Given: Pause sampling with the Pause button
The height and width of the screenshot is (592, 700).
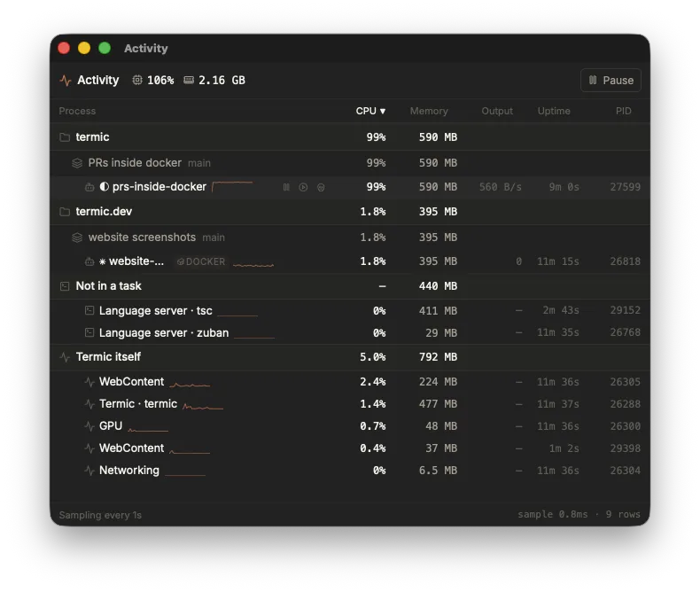Looking at the screenshot, I should click(x=611, y=81).
